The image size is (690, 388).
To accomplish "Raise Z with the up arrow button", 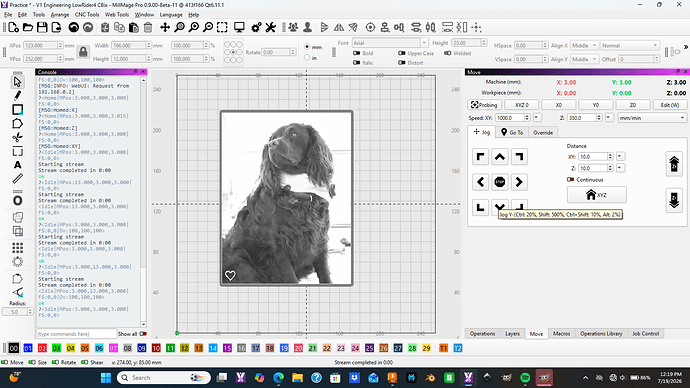I will [674, 164].
